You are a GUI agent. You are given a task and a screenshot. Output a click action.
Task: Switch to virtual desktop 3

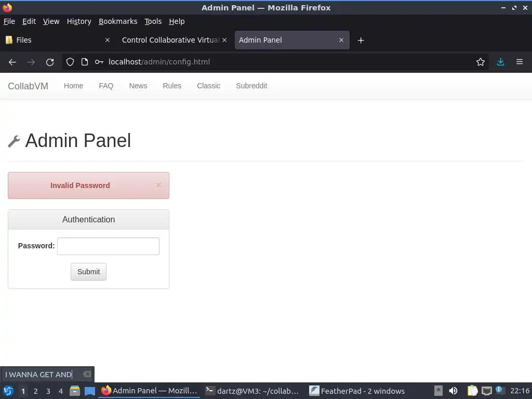coord(48,391)
